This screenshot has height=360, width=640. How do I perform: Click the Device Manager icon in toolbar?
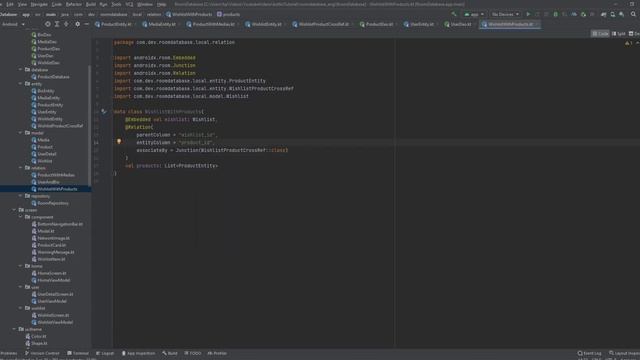pos(613,14)
